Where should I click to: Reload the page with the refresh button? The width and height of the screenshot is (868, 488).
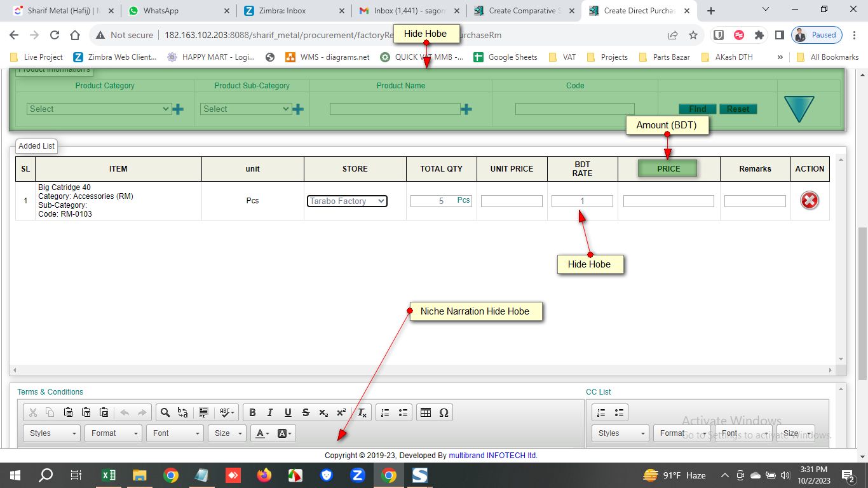click(x=55, y=35)
